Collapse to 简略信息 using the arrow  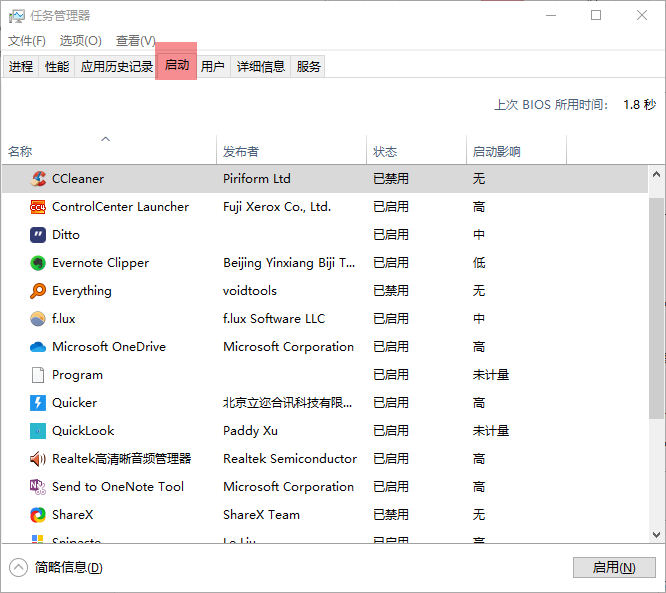point(18,567)
